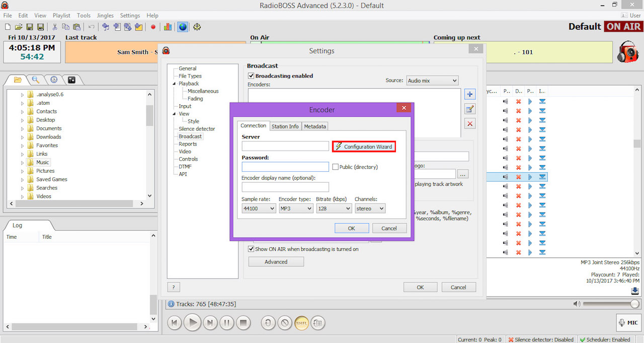This screenshot has height=343, width=644.
Task: Toggle the SHFL shuffle button
Action: click(301, 322)
